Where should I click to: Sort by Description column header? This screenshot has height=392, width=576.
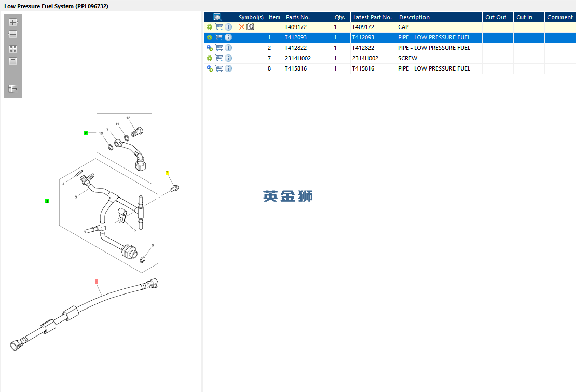pos(439,17)
